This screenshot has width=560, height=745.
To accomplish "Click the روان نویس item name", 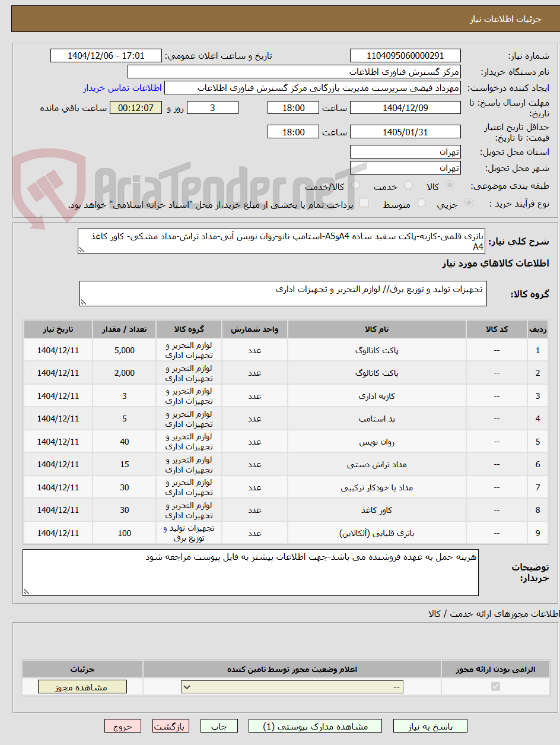I will [x=377, y=442].
